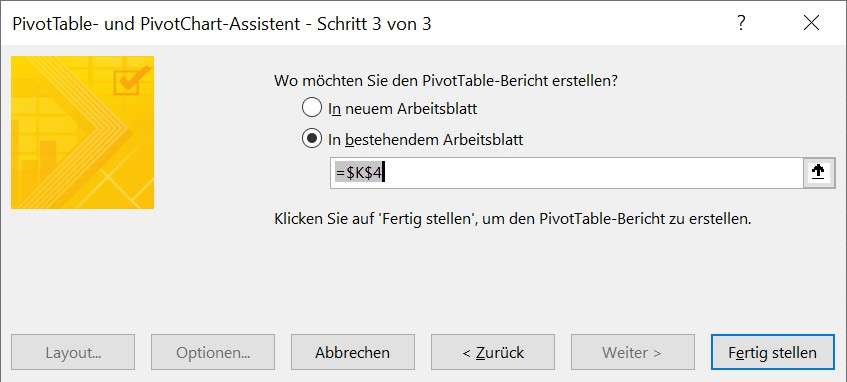Finish the wizard with 'Fertig stellen'
The height and width of the screenshot is (382, 847).
(x=772, y=352)
